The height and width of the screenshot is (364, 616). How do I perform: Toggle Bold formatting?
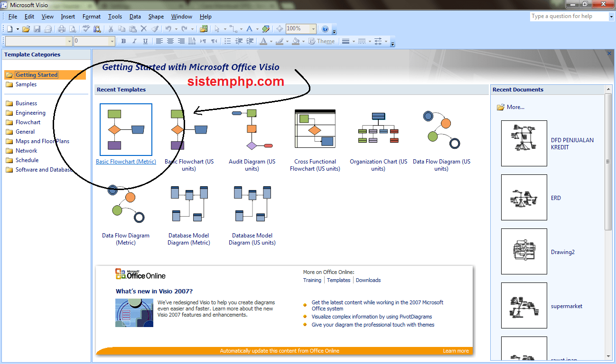click(123, 41)
